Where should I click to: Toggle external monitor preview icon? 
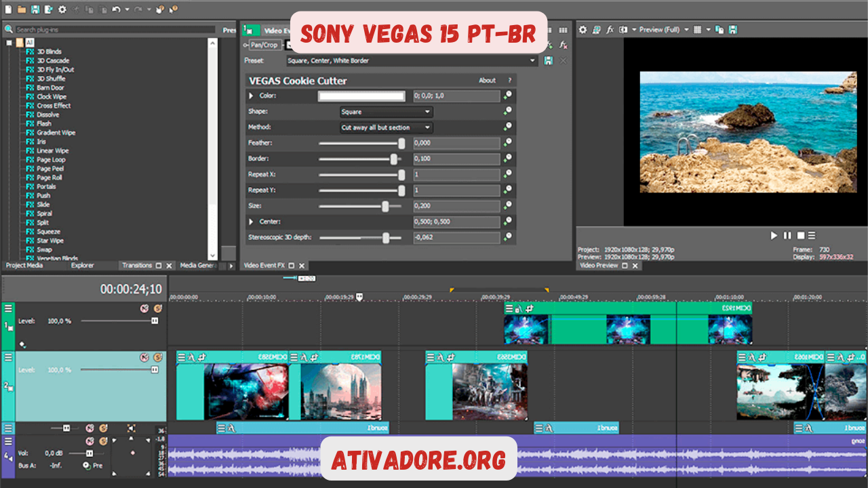pos(596,30)
